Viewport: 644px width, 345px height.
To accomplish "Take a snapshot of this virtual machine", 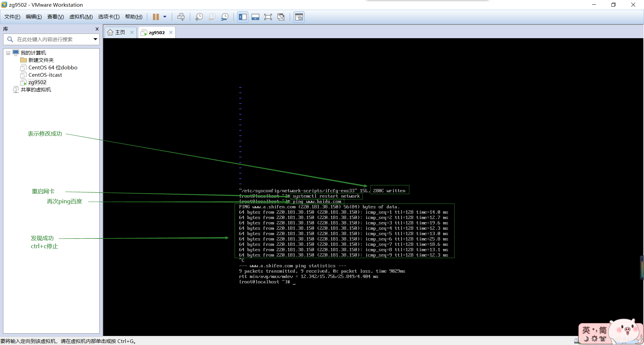I will [199, 17].
